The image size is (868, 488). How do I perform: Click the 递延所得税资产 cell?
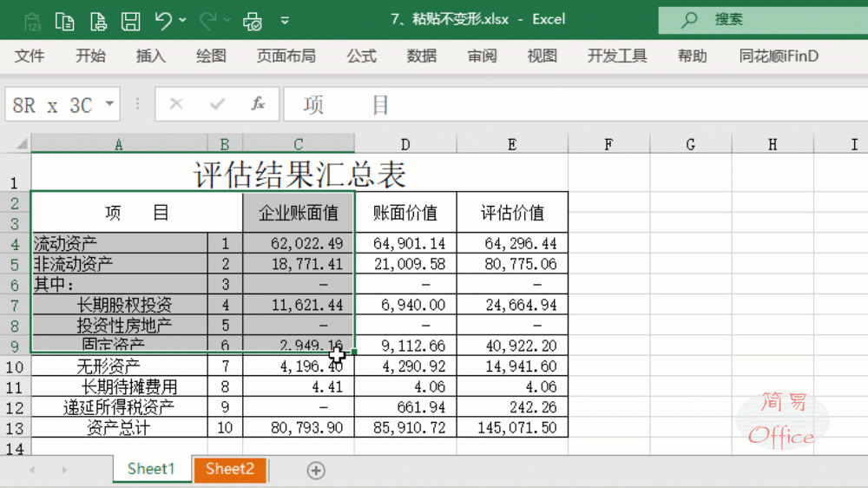[119, 407]
